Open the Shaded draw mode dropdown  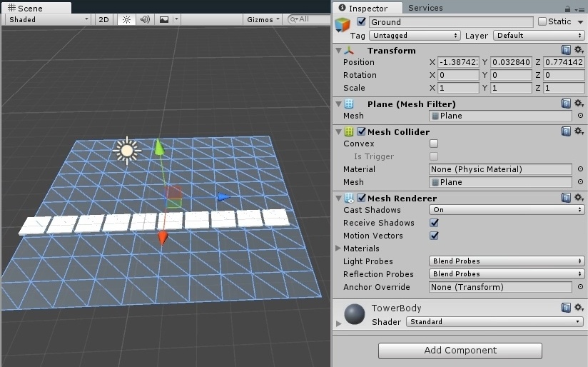pos(48,19)
